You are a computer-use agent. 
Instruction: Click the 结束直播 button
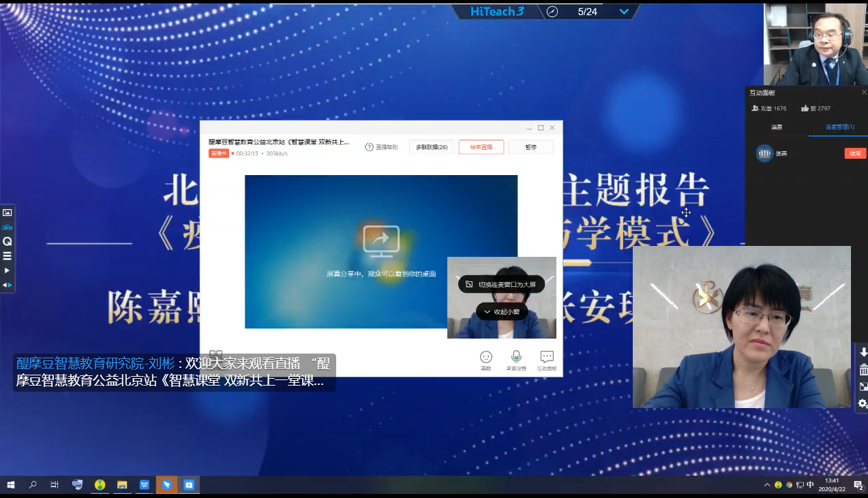(x=481, y=147)
